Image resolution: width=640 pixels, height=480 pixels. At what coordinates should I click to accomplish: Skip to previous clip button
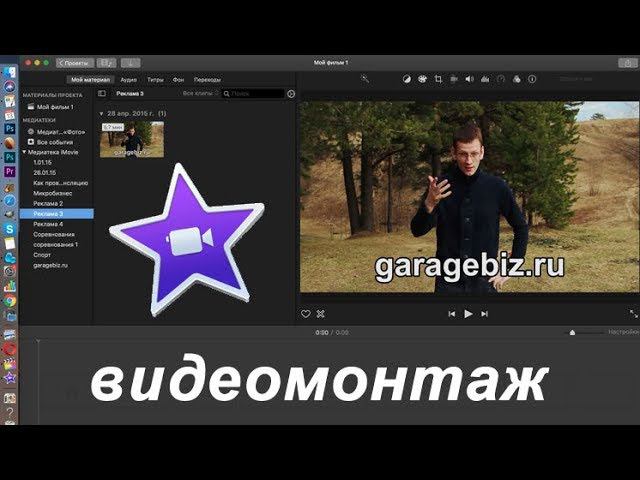(x=451, y=313)
